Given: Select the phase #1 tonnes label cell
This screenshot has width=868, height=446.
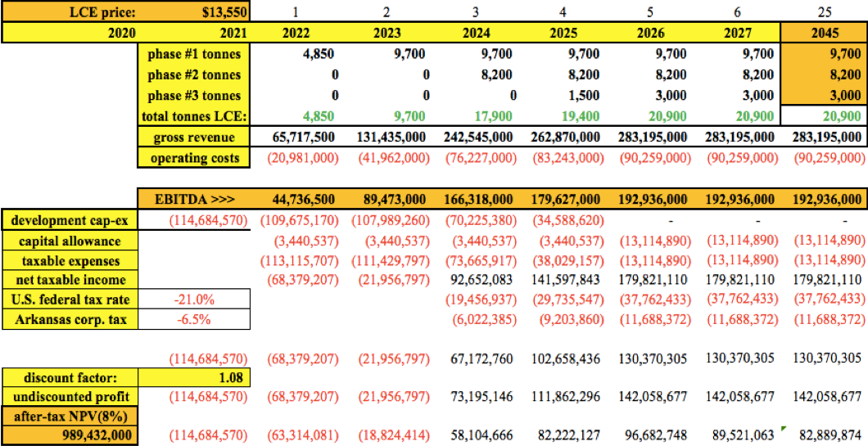Looking at the screenshot, I should coord(193,55).
